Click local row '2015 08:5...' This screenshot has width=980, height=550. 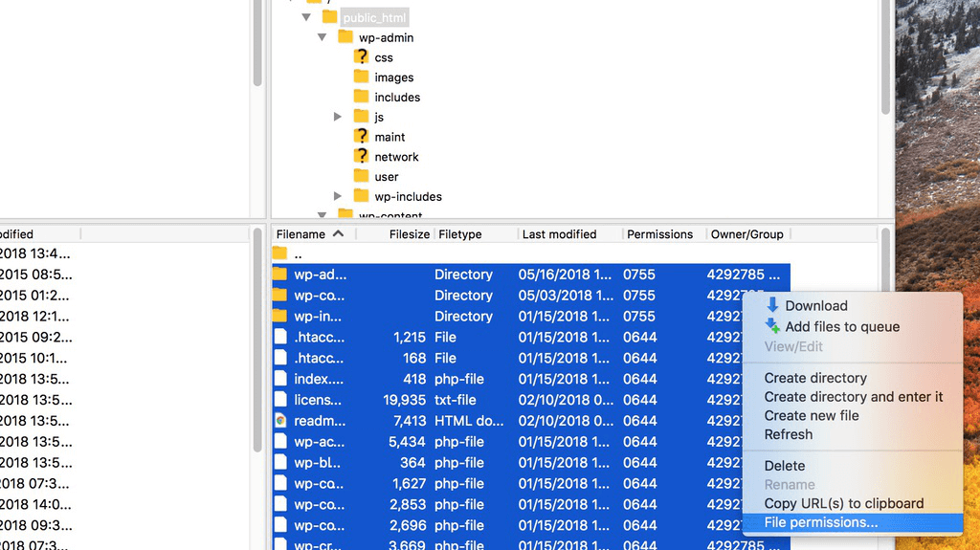click(x=35, y=275)
